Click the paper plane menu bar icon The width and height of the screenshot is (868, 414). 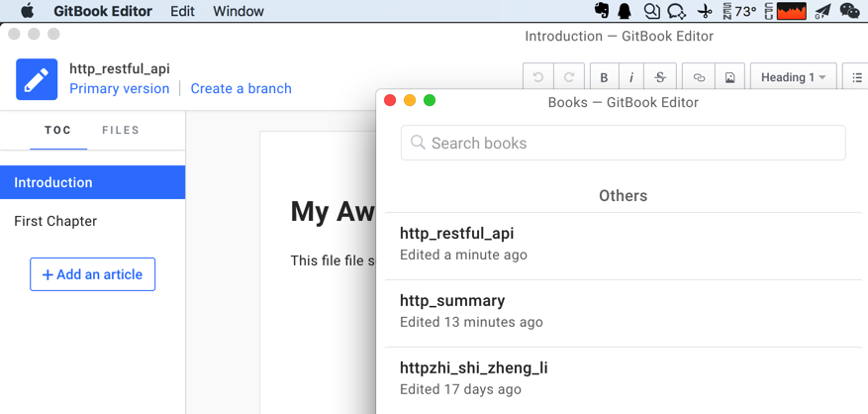pyautogui.click(x=822, y=11)
